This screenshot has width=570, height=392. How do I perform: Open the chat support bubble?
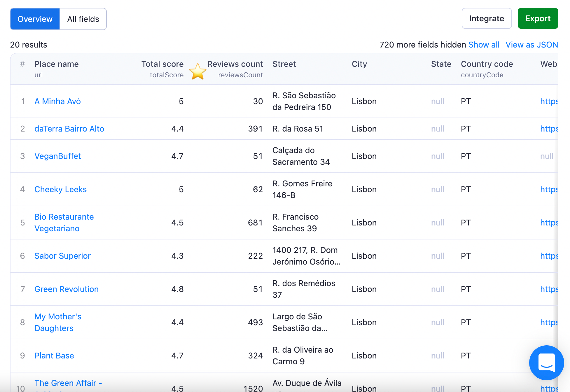(x=546, y=363)
